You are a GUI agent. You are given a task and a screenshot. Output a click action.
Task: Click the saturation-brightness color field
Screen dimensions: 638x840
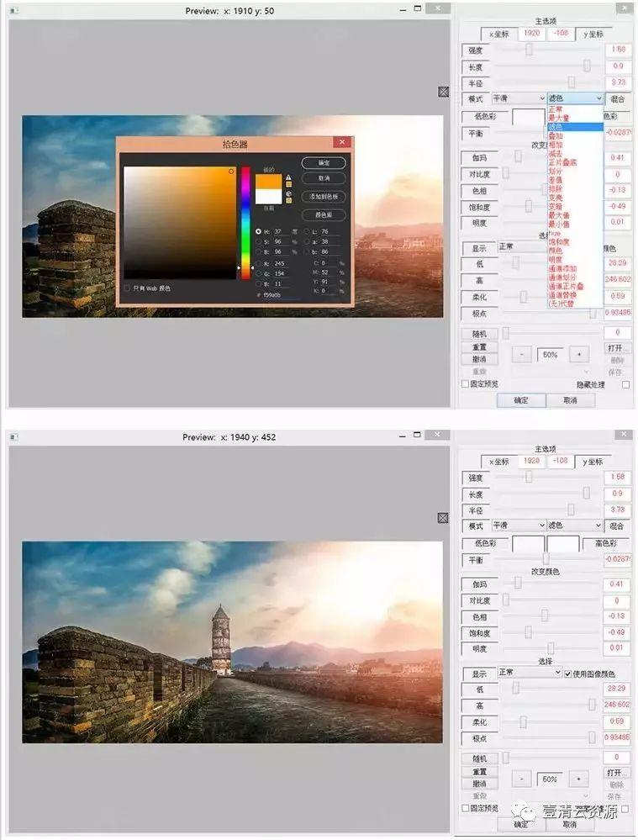pyautogui.click(x=179, y=222)
